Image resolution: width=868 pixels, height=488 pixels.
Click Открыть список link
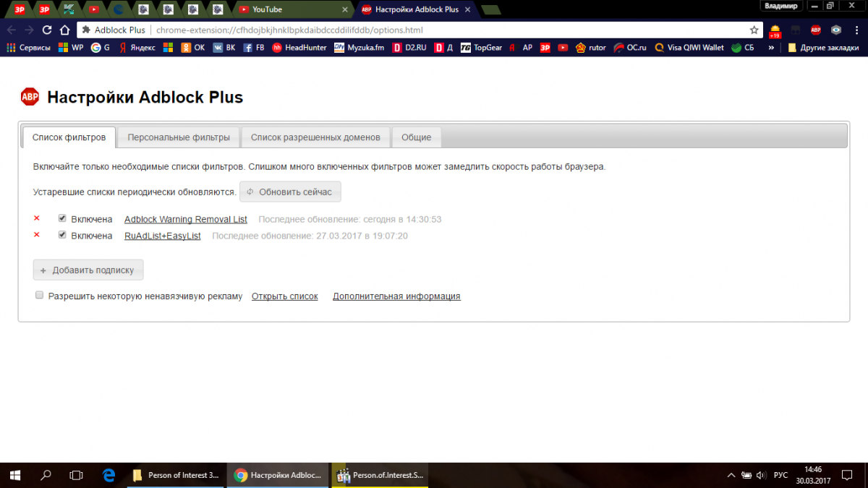285,296
